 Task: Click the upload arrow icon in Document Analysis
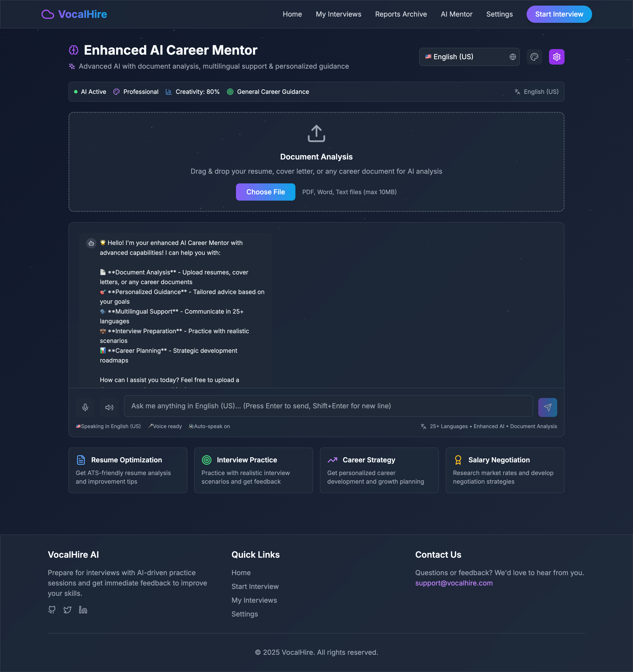tap(316, 133)
